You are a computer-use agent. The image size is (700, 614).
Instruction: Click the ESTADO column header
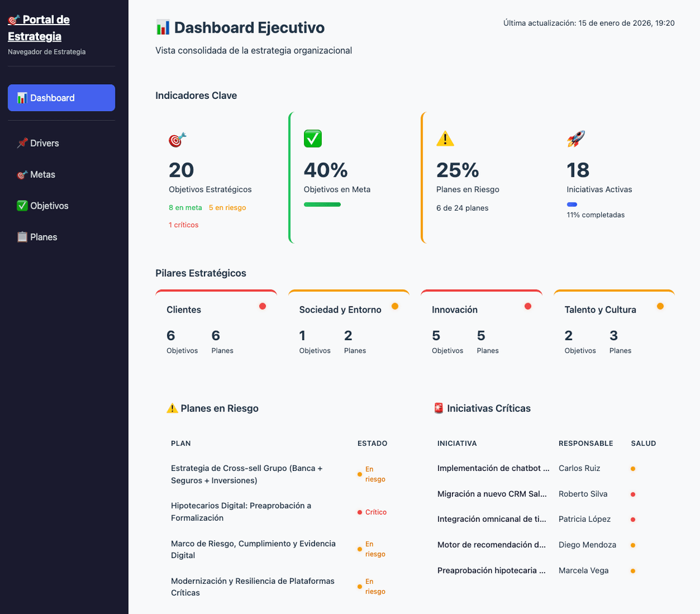[372, 443]
